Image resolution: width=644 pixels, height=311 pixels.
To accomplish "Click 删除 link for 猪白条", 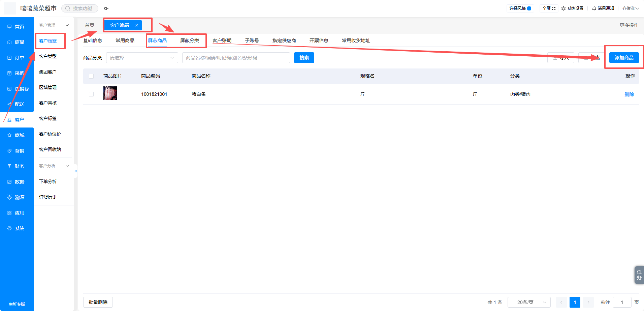I will [x=629, y=94].
